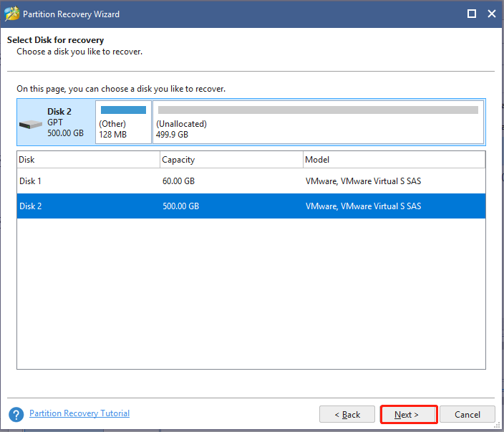504x432 pixels.
Task: Select the Unallocated 499.9 GB block
Action: (318, 123)
